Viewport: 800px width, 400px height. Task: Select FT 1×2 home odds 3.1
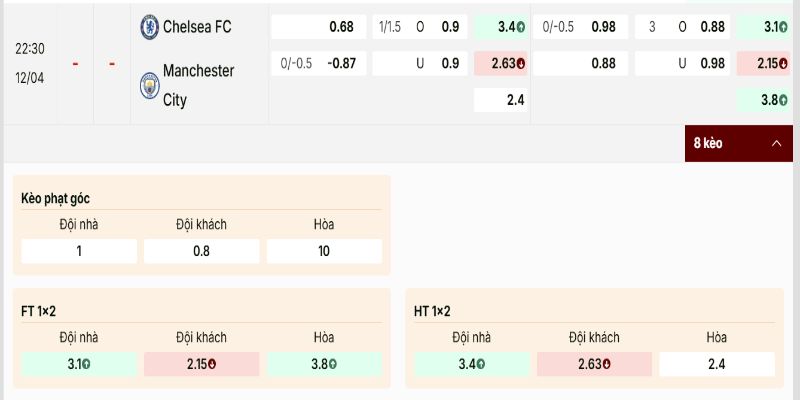point(79,364)
